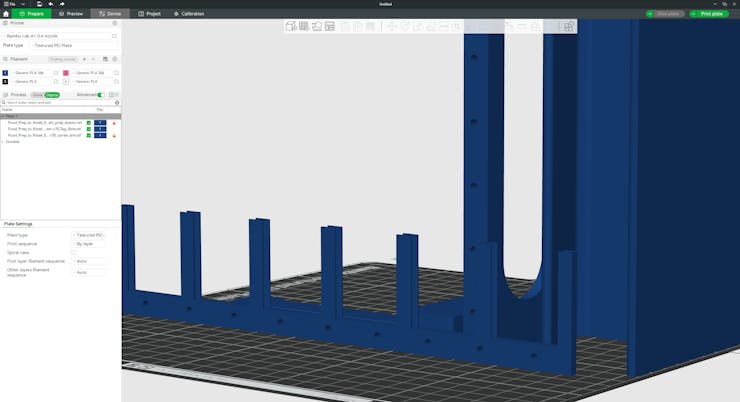Image resolution: width=740 pixels, height=402 pixels.
Task: Remove a filament with minus icon
Action: [93, 59]
